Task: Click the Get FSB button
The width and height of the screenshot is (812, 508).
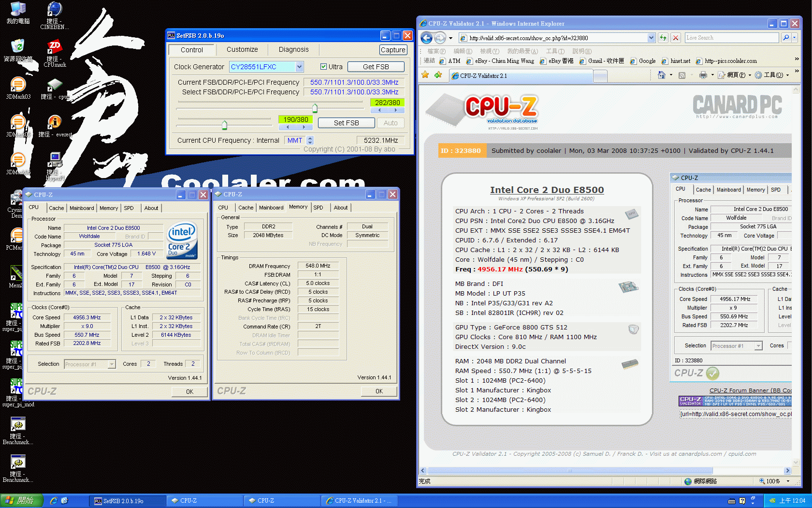Action: tap(376, 67)
